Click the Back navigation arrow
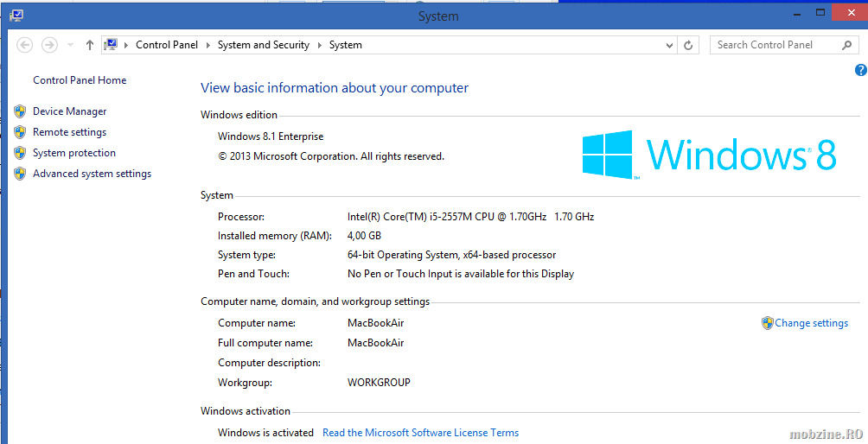Viewport: 868px width, 444px height. pos(25,45)
